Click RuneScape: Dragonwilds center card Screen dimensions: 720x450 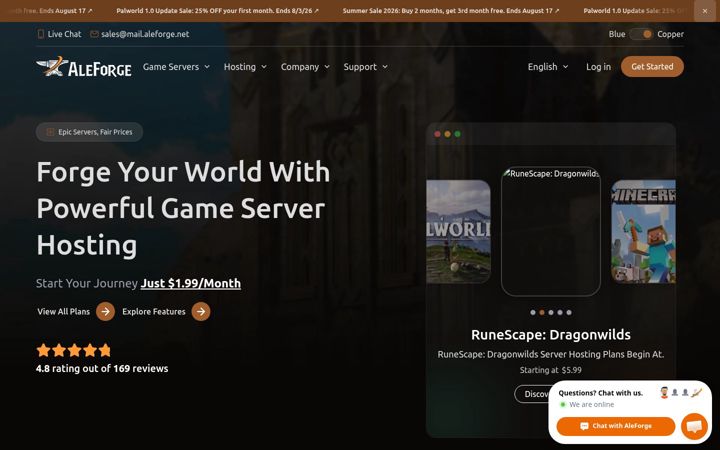point(551,231)
